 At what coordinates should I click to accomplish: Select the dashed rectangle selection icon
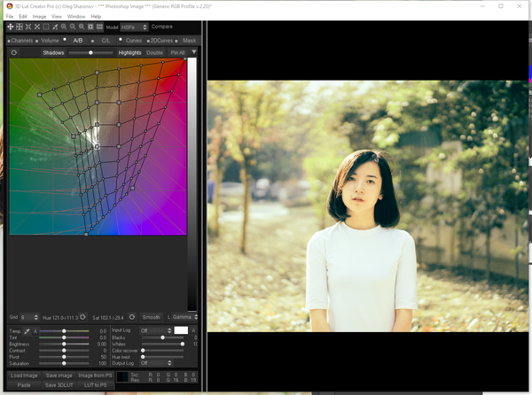tap(46, 27)
